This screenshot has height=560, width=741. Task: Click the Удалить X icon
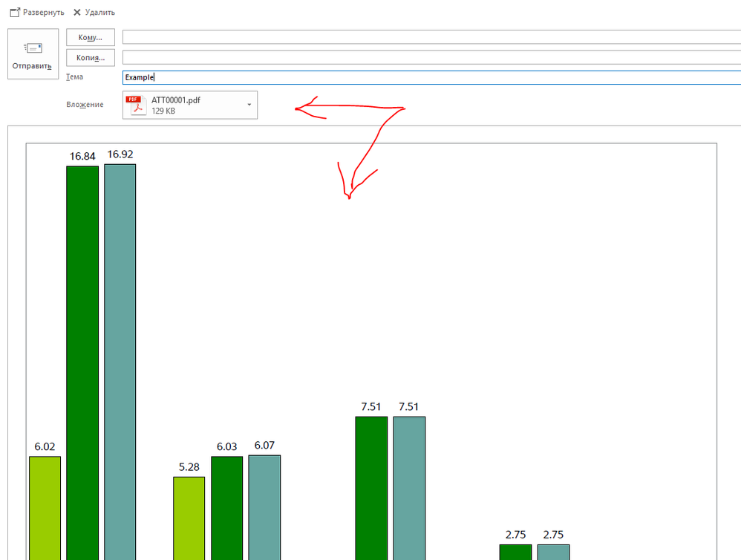pos(77,13)
